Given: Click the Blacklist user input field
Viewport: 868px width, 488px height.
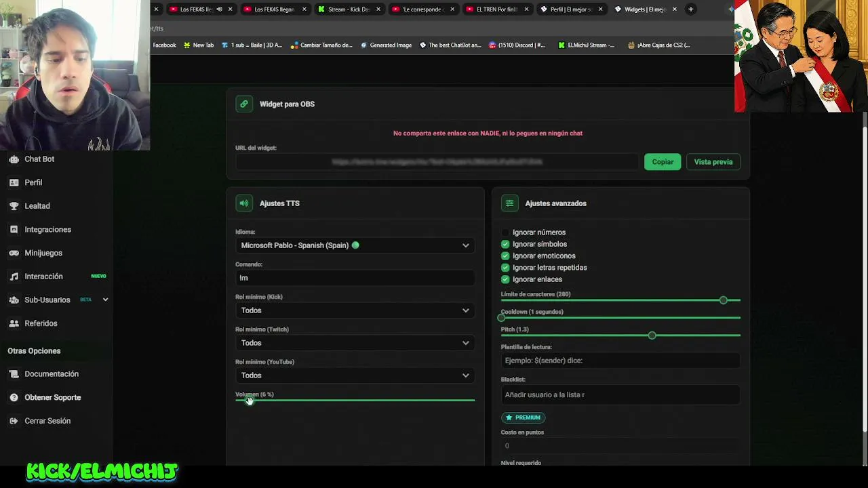Looking at the screenshot, I should 620,394.
